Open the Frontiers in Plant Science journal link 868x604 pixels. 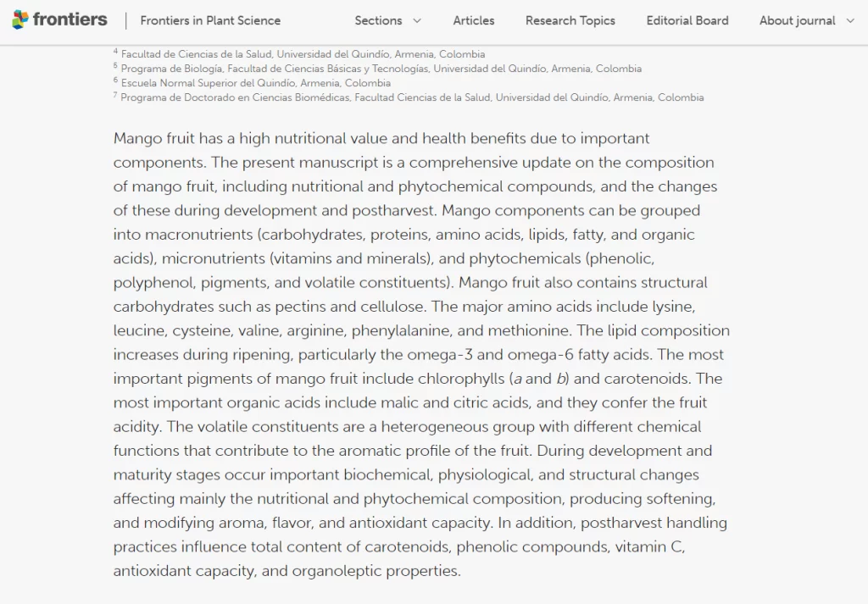(x=210, y=20)
